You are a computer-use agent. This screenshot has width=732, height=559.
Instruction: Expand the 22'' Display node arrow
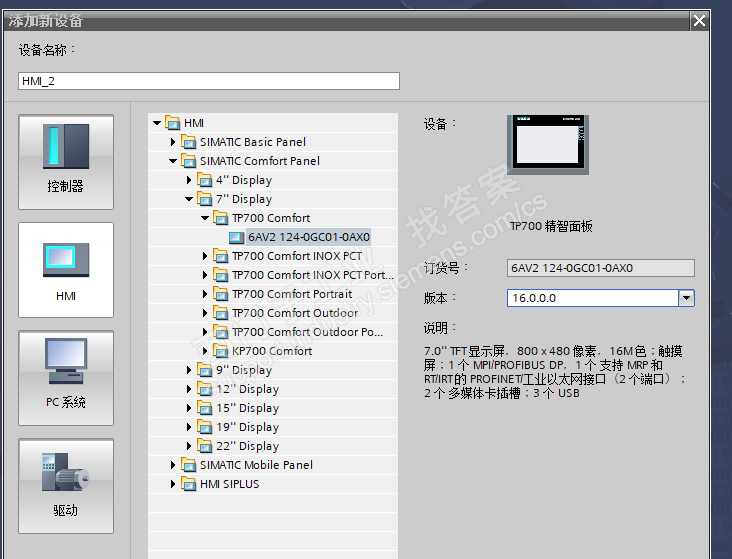tap(189, 446)
